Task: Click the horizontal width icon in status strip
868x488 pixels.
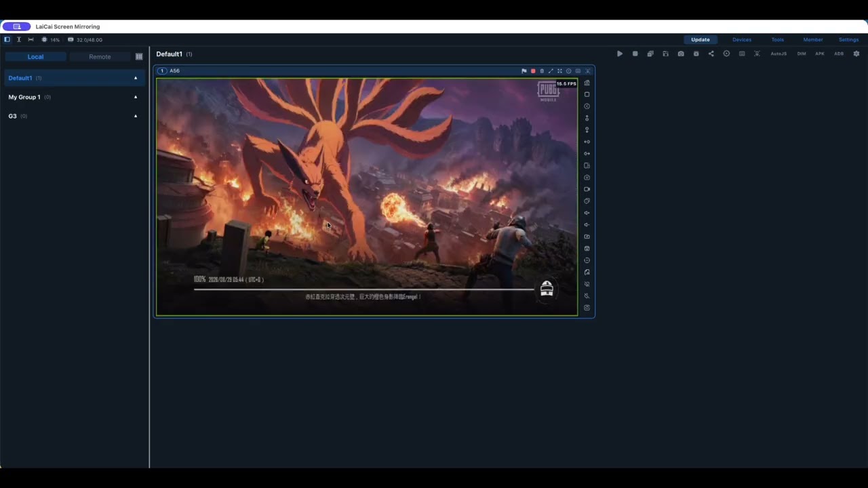Action: click(x=31, y=39)
